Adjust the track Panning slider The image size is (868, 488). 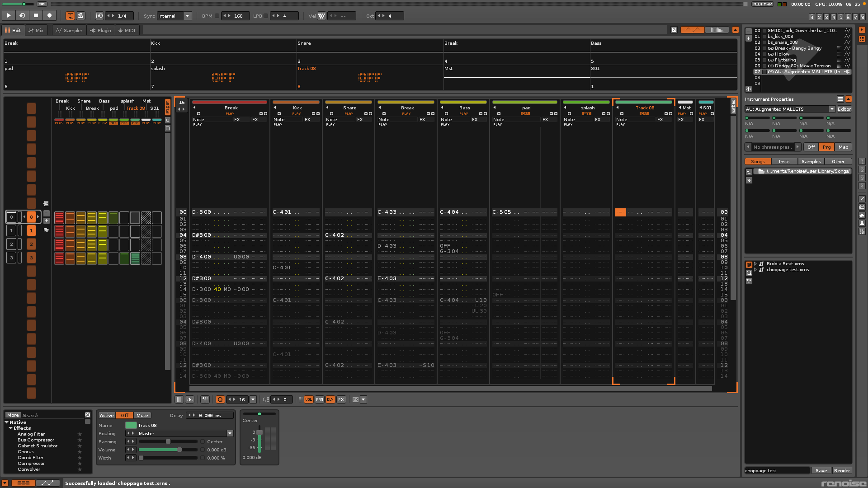(168, 441)
